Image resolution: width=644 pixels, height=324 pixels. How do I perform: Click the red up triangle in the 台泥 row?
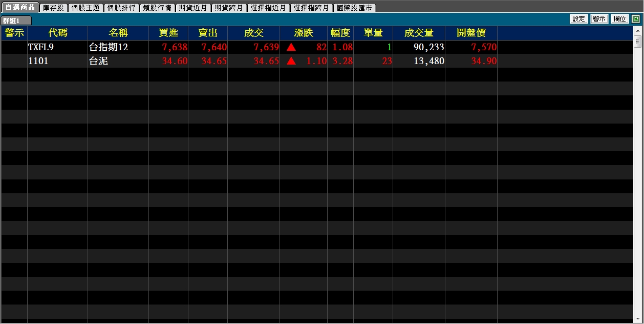(291, 61)
